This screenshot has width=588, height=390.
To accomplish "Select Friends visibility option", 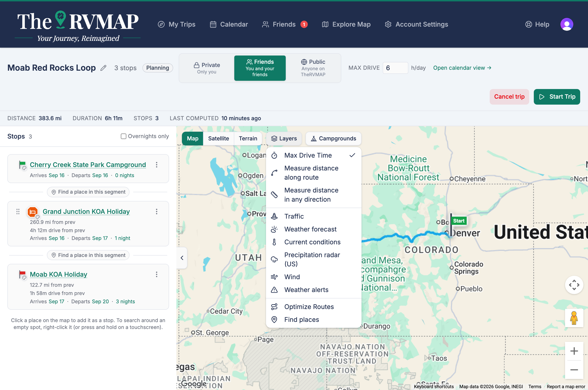I will pyautogui.click(x=260, y=68).
